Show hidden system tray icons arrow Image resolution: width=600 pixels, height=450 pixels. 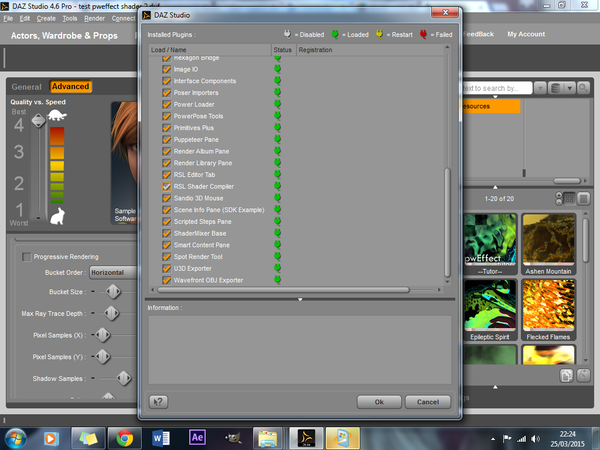pos(493,439)
